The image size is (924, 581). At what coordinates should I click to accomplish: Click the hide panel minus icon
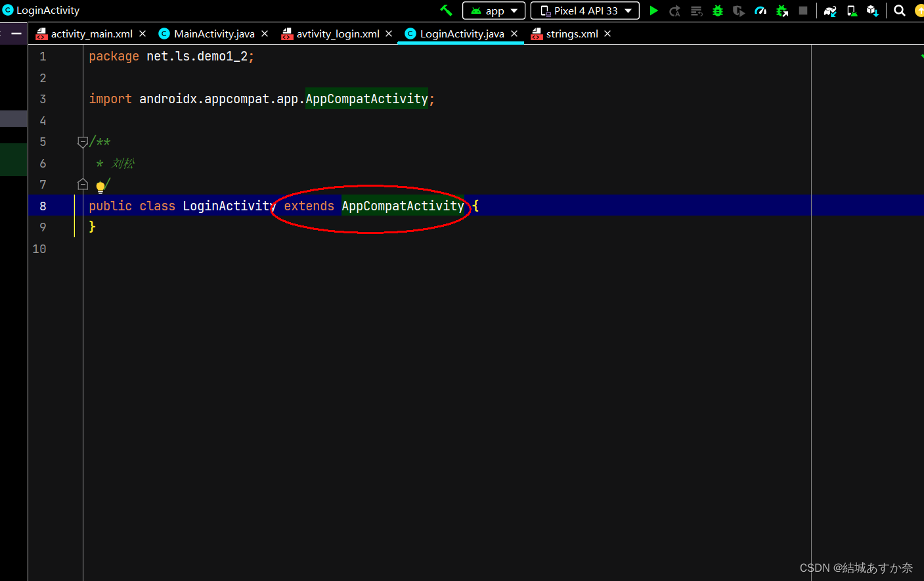[x=16, y=34]
